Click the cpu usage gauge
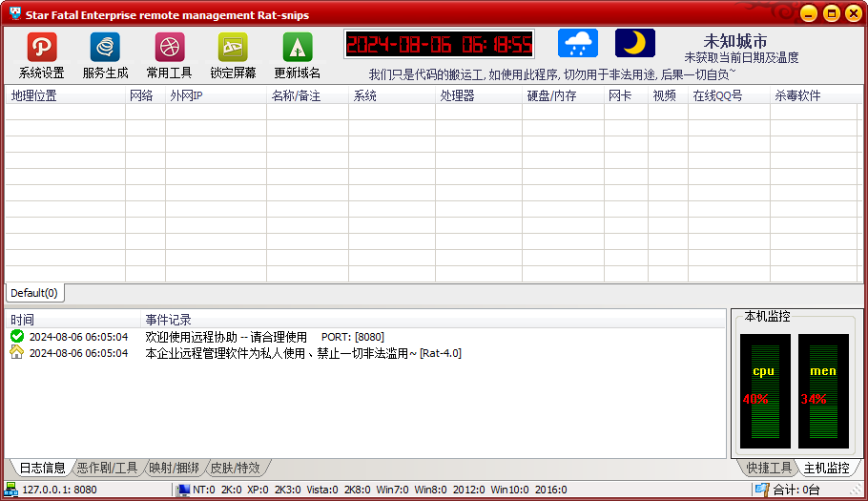This screenshot has height=501, width=868. coord(764,389)
